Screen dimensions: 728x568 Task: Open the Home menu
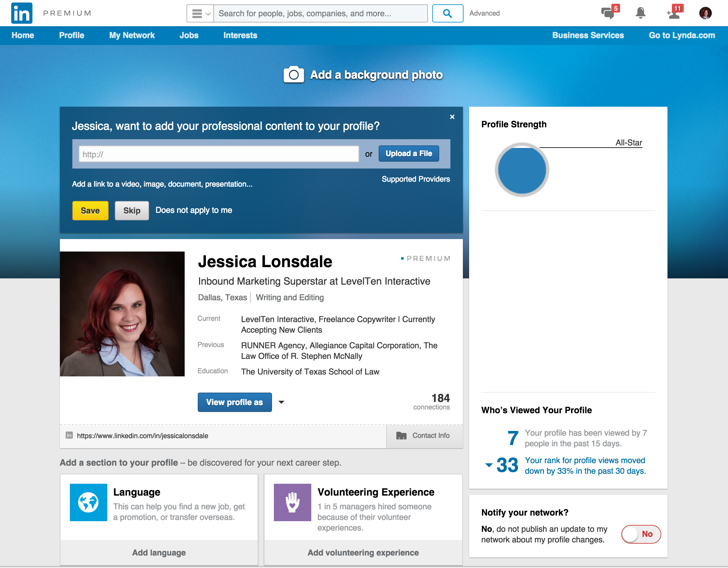click(x=23, y=35)
